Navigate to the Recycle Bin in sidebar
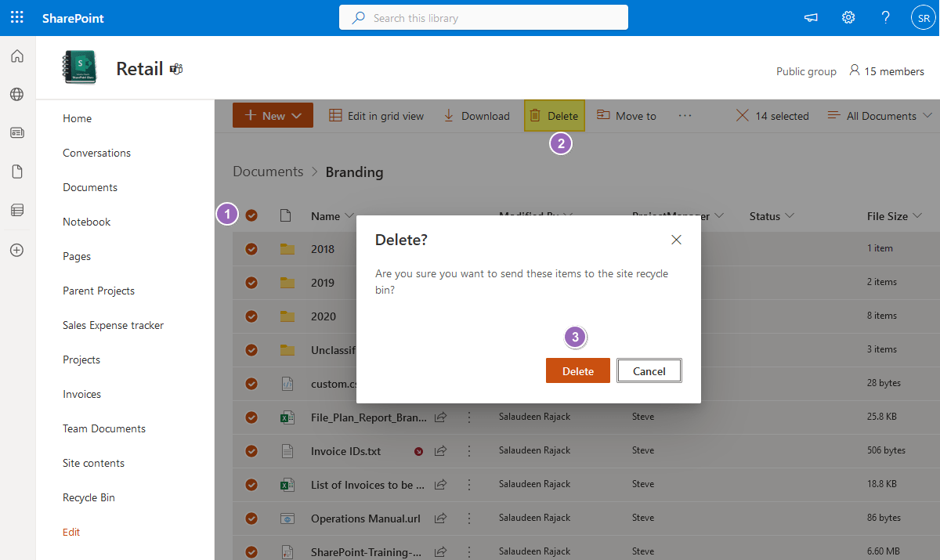Screen dimensions: 940x560 (x=89, y=497)
